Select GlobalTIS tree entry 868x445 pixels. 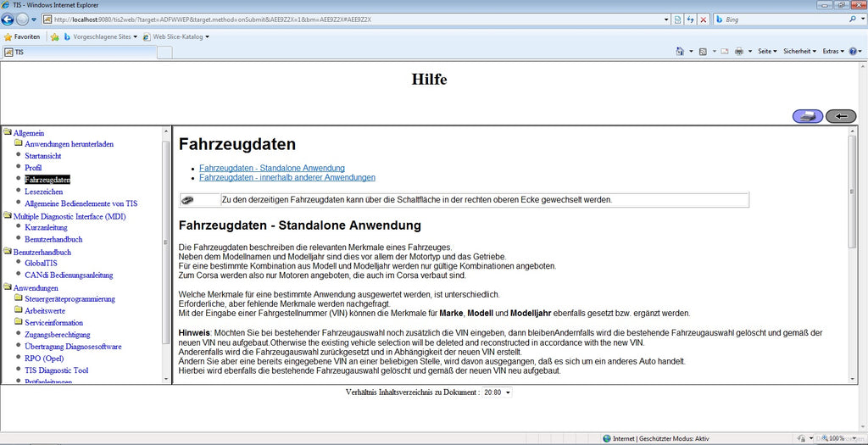(41, 264)
